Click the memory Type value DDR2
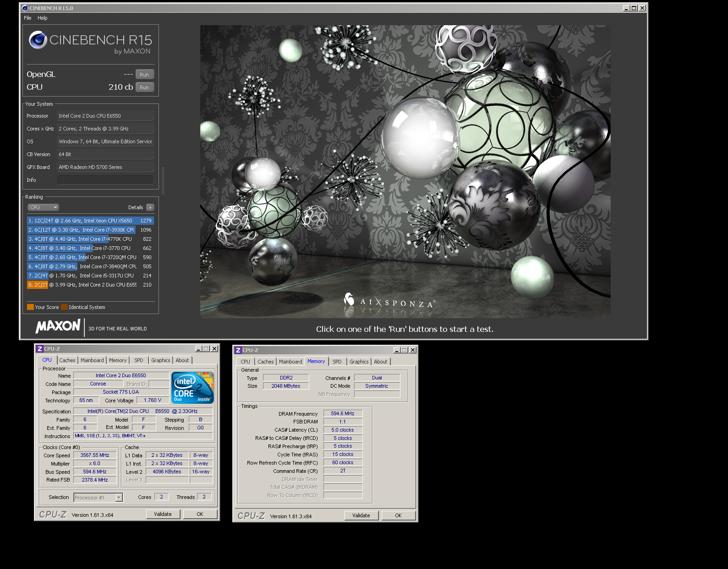 (286, 378)
